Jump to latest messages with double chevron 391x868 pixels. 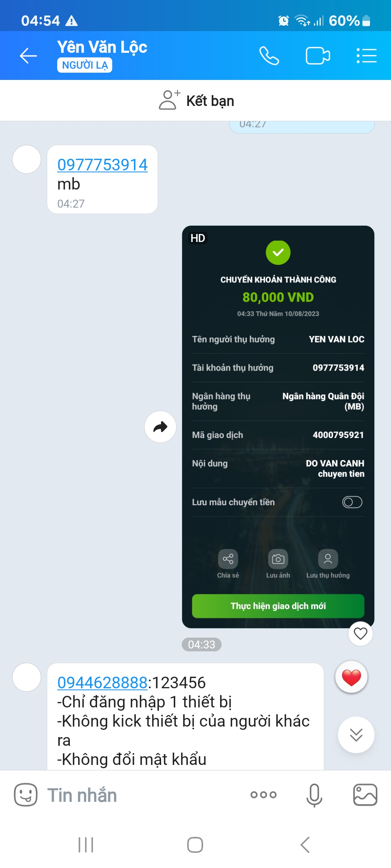click(x=356, y=735)
